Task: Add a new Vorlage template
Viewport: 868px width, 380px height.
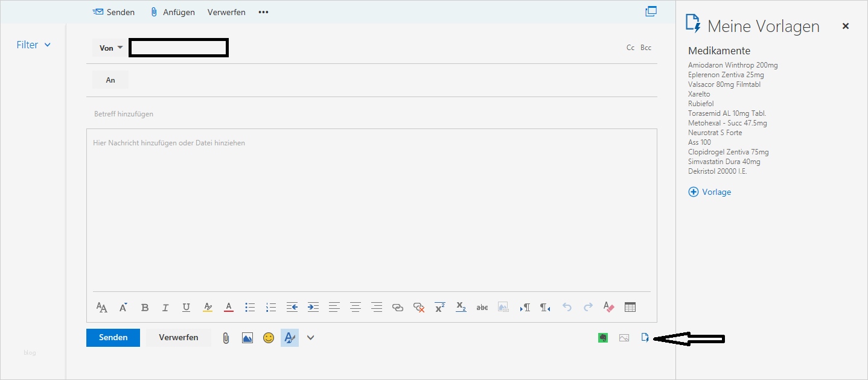Action: 710,192
